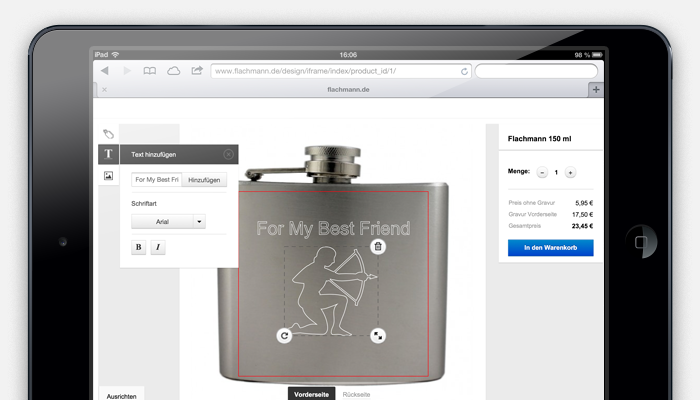This screenshot has width=700, height=400.
Task: Click the Arial dropdown arrow
Action: click(199, 221)
